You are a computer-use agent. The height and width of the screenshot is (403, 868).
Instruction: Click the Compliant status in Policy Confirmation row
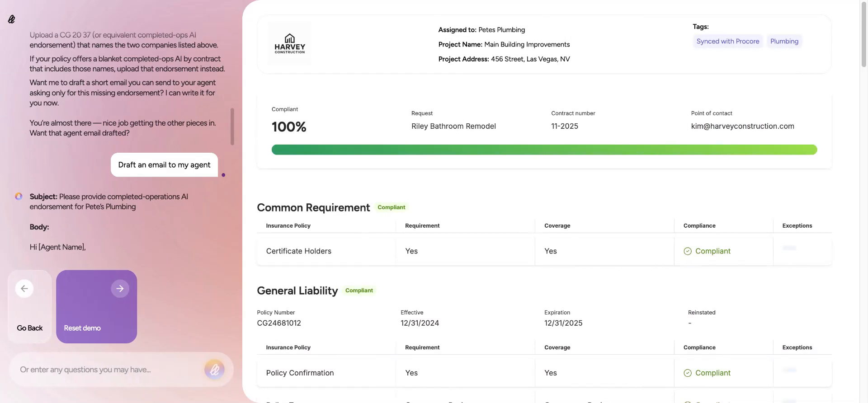708,373
